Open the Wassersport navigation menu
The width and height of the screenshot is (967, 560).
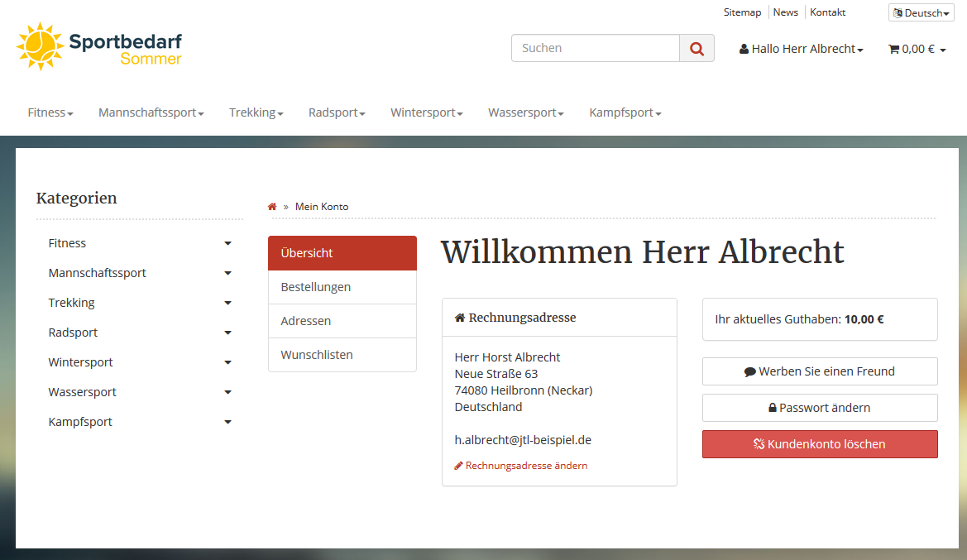point(525,112)
